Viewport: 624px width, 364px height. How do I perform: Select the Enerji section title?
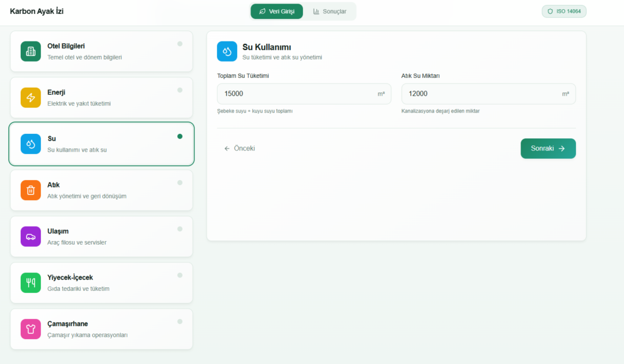click(56, 93)
